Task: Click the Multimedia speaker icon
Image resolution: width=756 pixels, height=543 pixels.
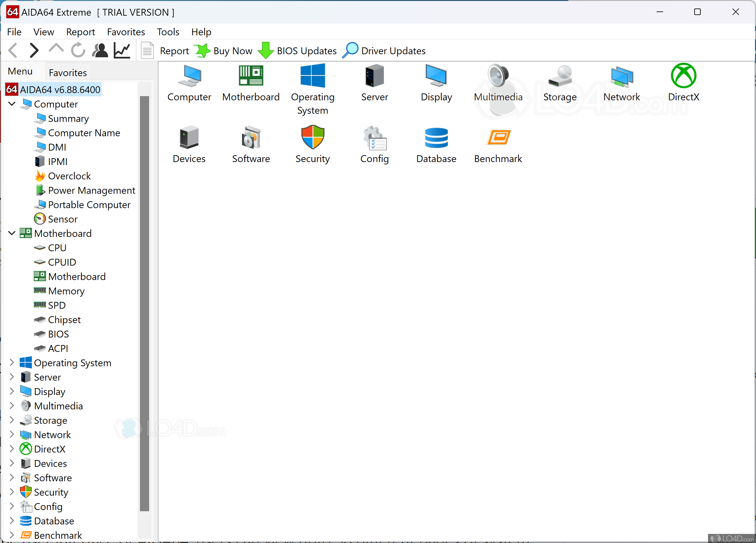Action: click(498, 76)
